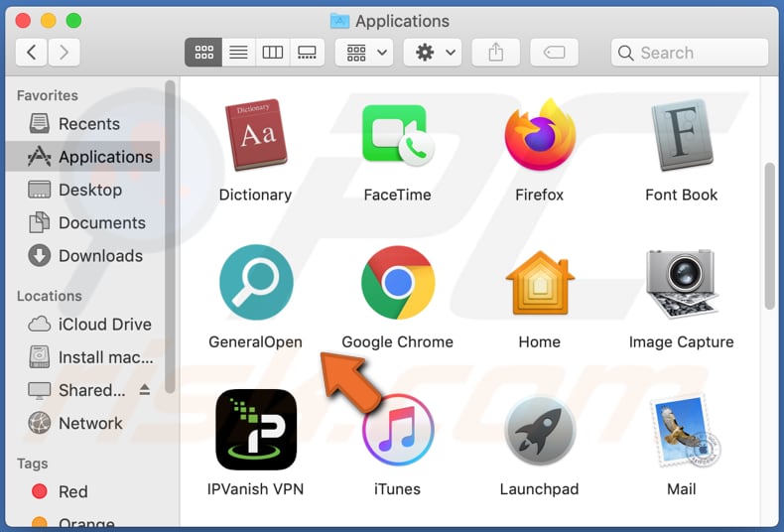Image resolution: width=784 pixels, height=532 pixels.
Task: Click the iTunes name label
Action: pos(398,489)
